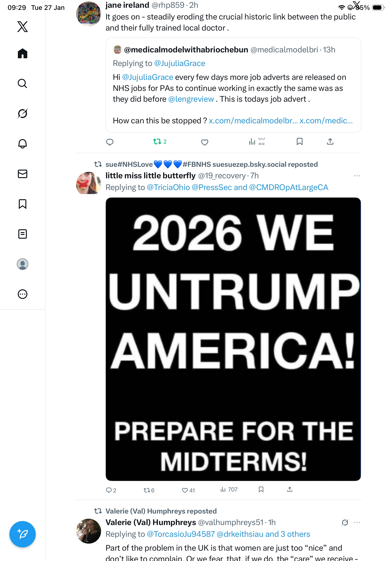Open the @lengreview mention link
The width and height of the screenshot is (392, 561).
[191, 99]
